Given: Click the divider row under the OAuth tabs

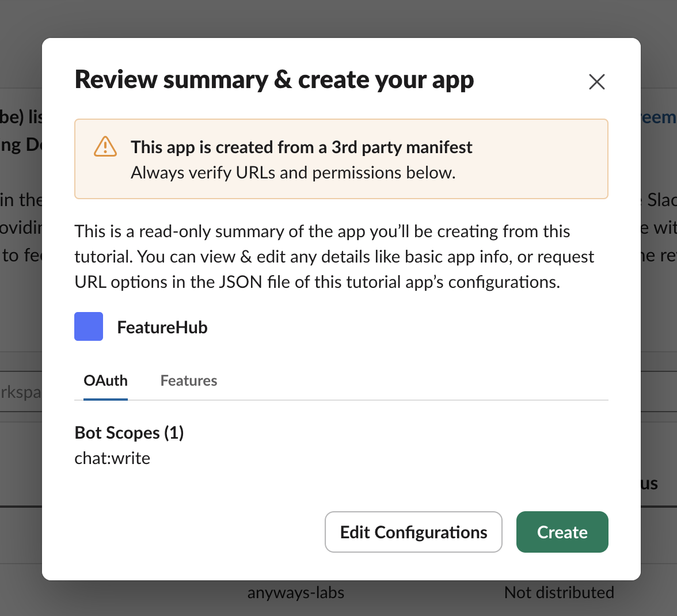Looking at the screenshot, I should [341, 398].
